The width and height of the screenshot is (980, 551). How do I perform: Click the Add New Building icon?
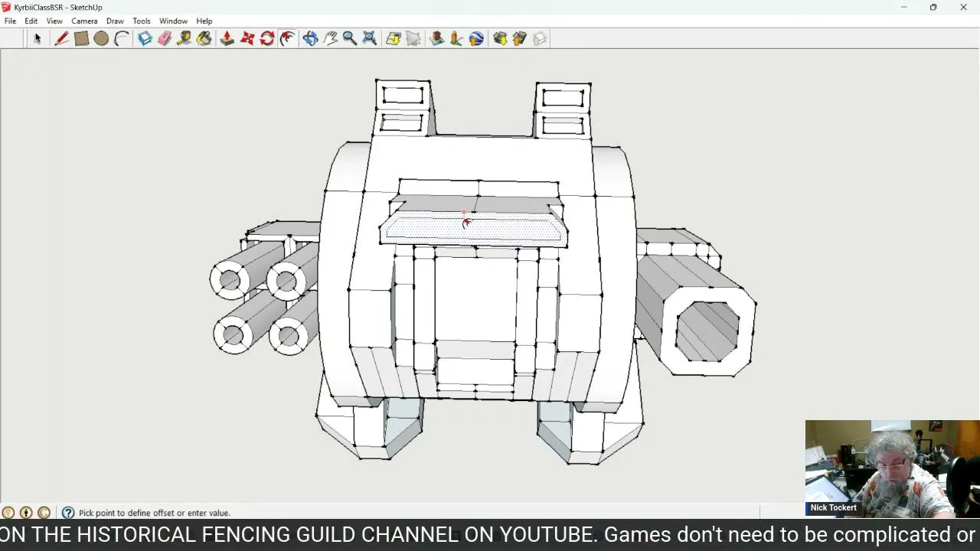[437, 38]
